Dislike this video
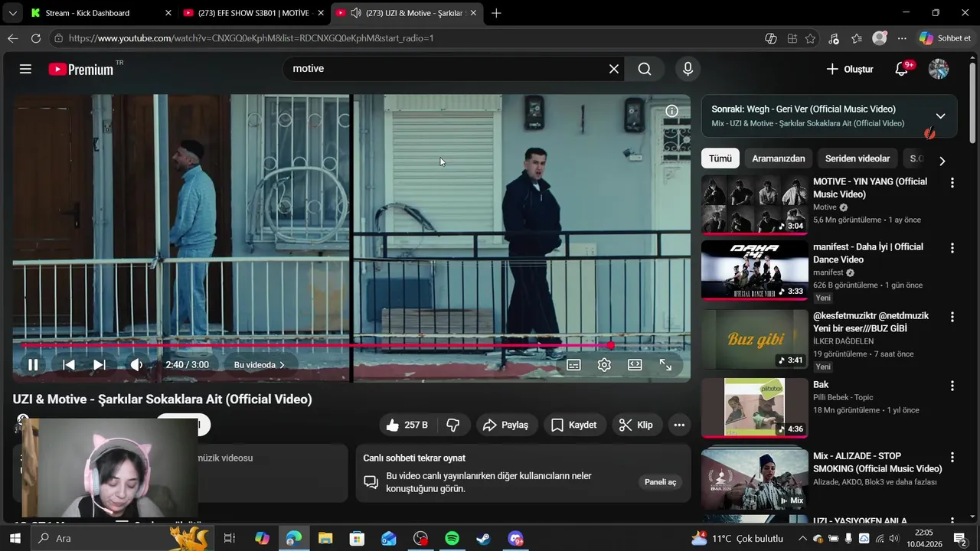The width and height of the screenshot is (980, 551). (452, 425)
